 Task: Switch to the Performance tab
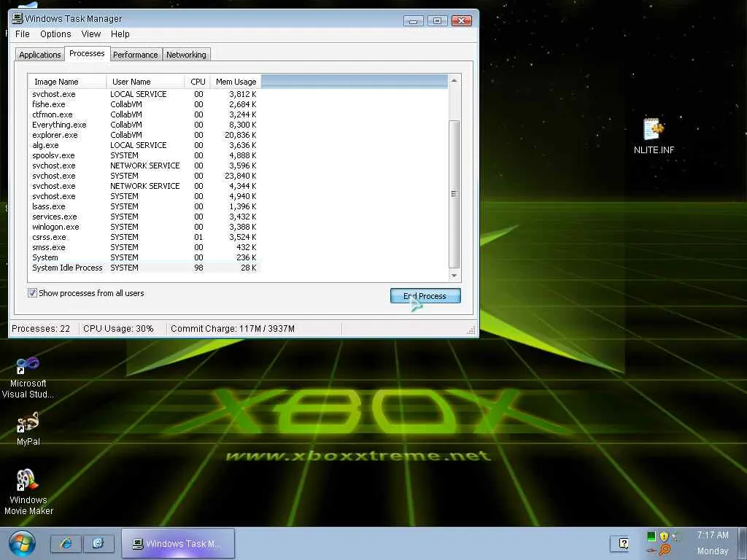(135, 55)
